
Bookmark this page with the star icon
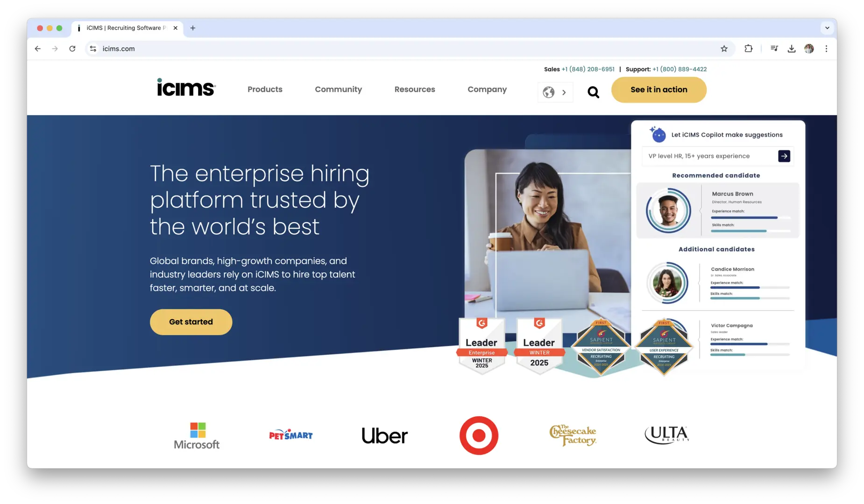click(x=724, y=49)
